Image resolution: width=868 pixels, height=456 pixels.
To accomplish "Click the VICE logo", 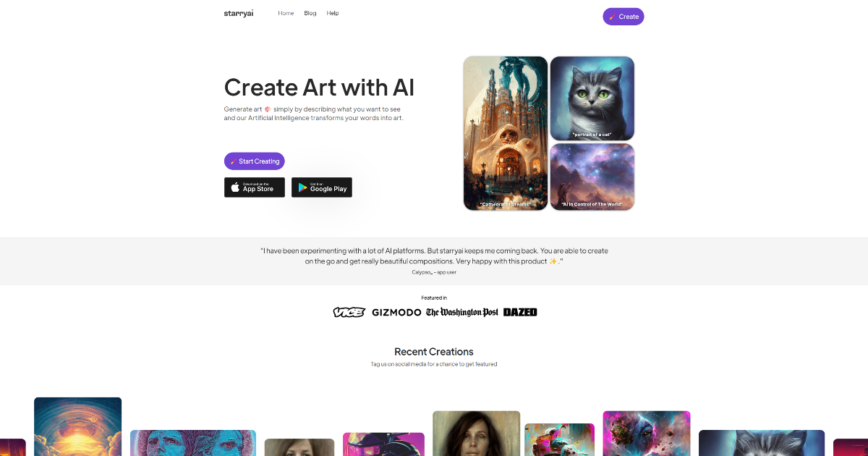I will coord(349,312).
